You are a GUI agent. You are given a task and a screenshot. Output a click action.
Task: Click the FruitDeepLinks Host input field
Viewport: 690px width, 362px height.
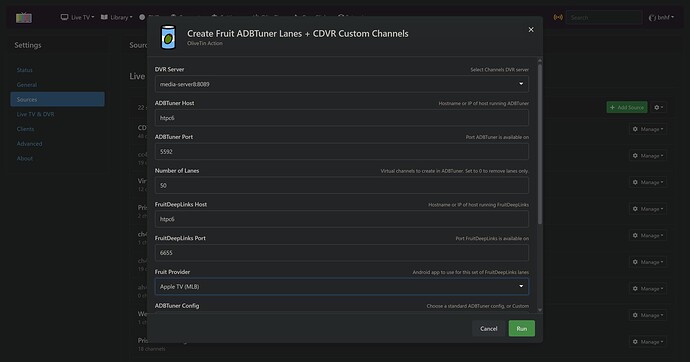[341, 219]
